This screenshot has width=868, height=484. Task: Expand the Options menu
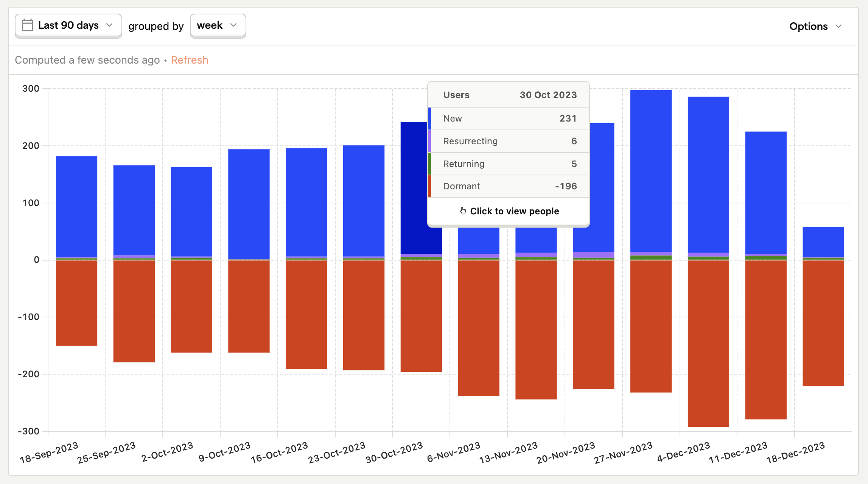[x=815, y=26]
